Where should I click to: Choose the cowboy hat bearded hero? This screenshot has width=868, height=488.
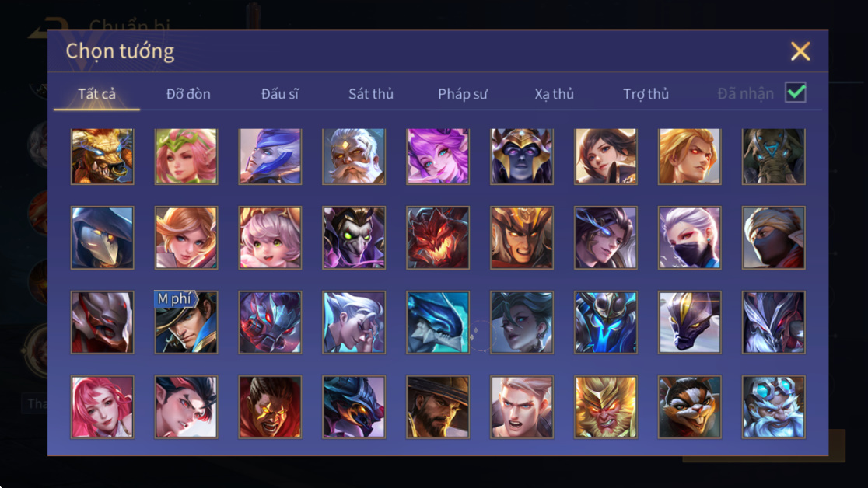[438, 407]
